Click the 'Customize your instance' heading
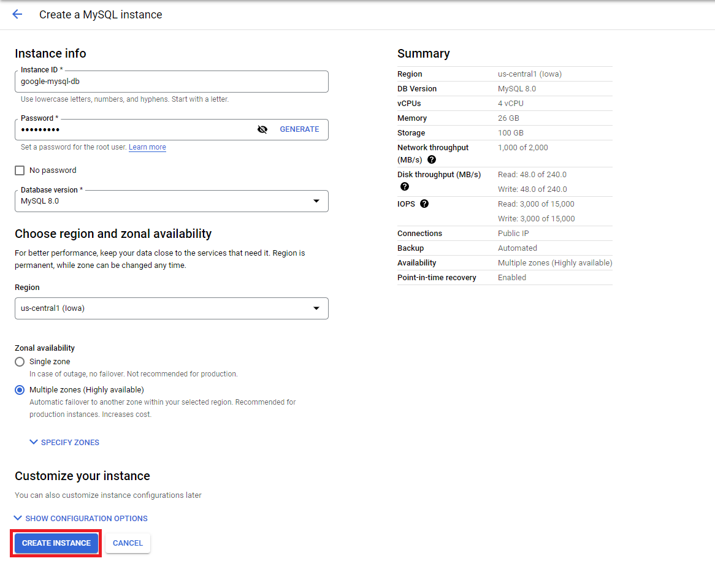This screenshot has width=715, height=588. (x=82, y=476)
